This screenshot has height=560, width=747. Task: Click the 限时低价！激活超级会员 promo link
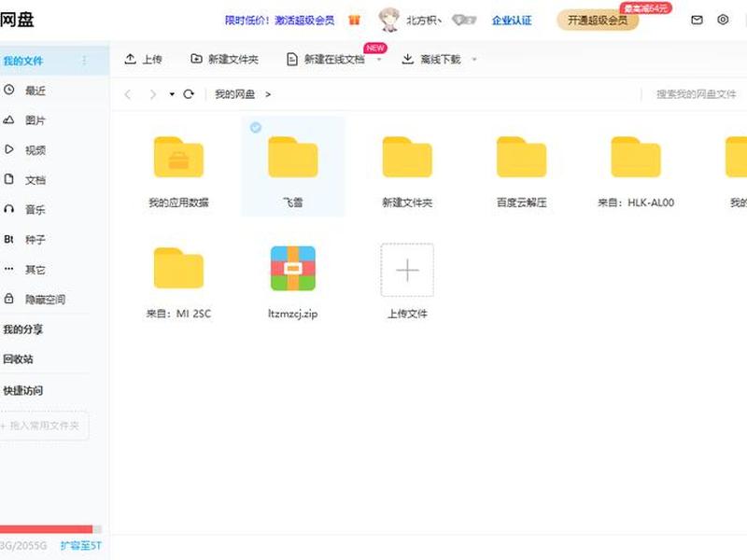click(x=279, y=20)
